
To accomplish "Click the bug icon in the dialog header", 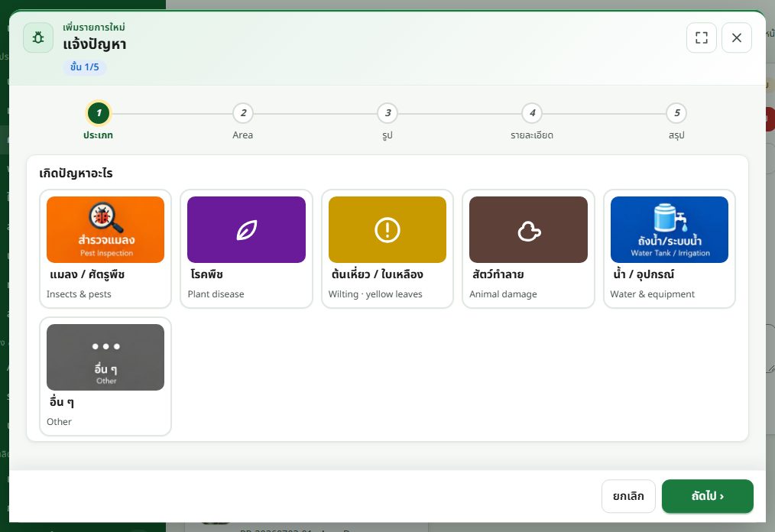I will pos(38,37).
